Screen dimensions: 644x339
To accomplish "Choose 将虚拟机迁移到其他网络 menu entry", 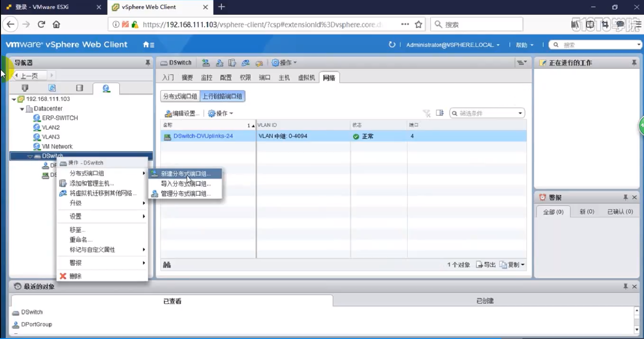I will click(102, 193).
